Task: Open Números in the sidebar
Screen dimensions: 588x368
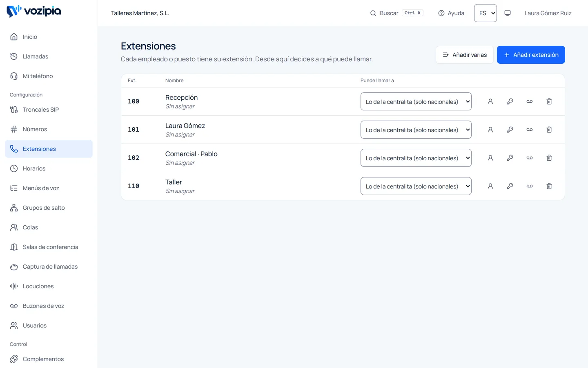Action: coord(49,129)
